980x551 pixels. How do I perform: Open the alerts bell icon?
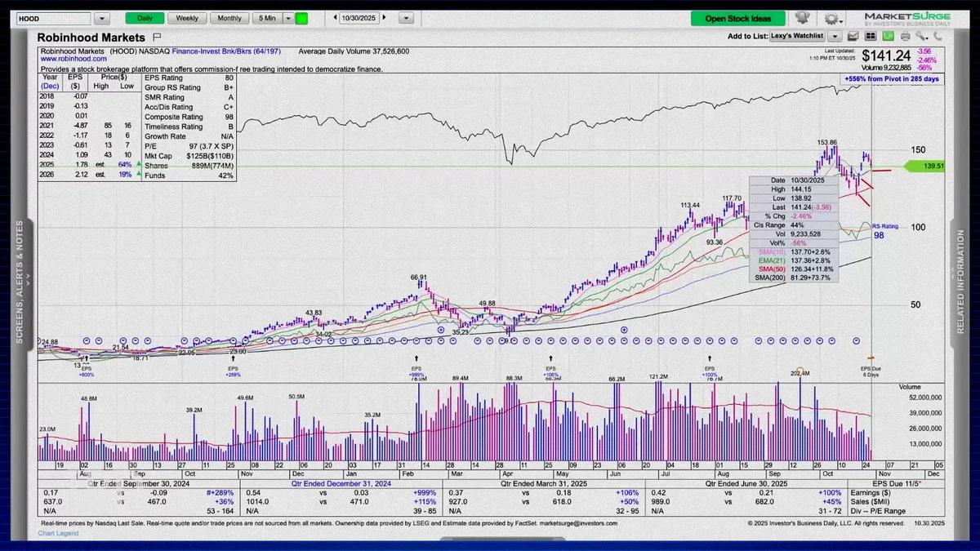(x=802, y=17)
